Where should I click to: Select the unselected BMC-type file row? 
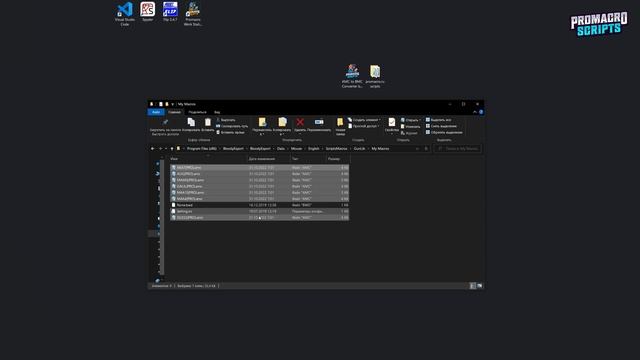point(260,205)
